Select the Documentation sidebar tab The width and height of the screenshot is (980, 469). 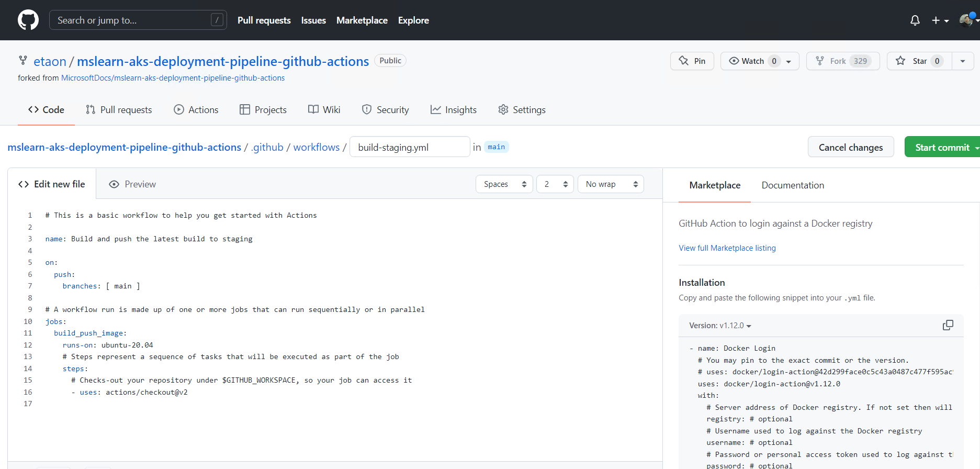click(x=793, y=185)
